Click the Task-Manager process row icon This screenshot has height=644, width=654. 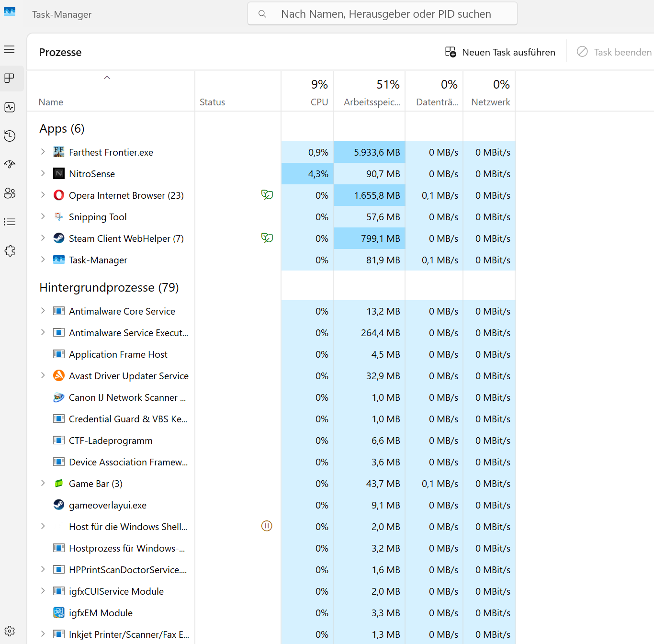pyautogui.click(x=59, y=260)
